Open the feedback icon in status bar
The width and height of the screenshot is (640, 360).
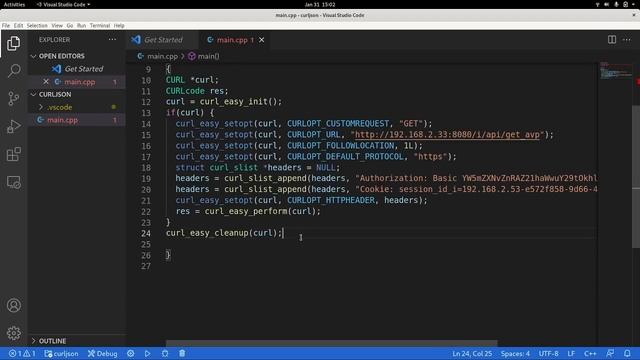(610, 353)
